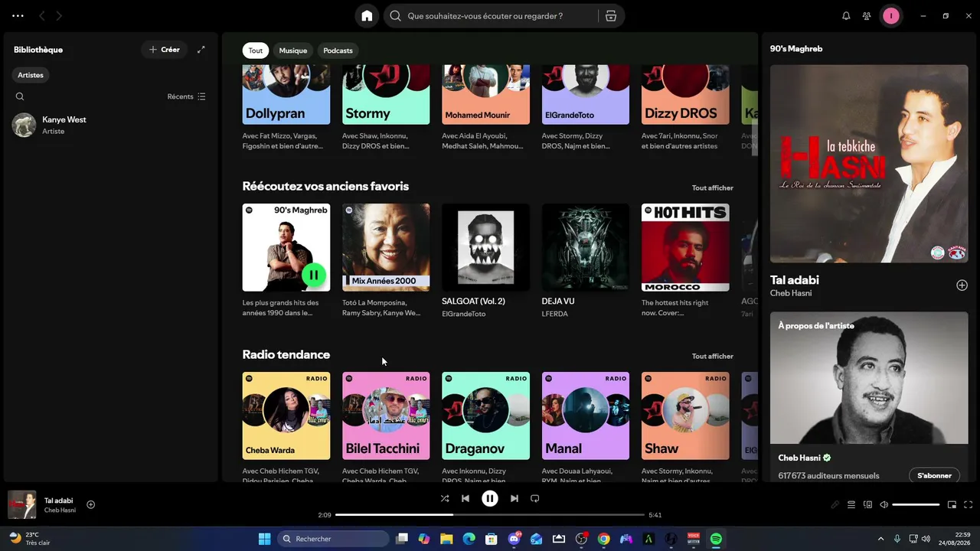Select the Tout filter tab
Viewport: 980px width, 551px height.
pyautogui.click(x=256, y=51)
